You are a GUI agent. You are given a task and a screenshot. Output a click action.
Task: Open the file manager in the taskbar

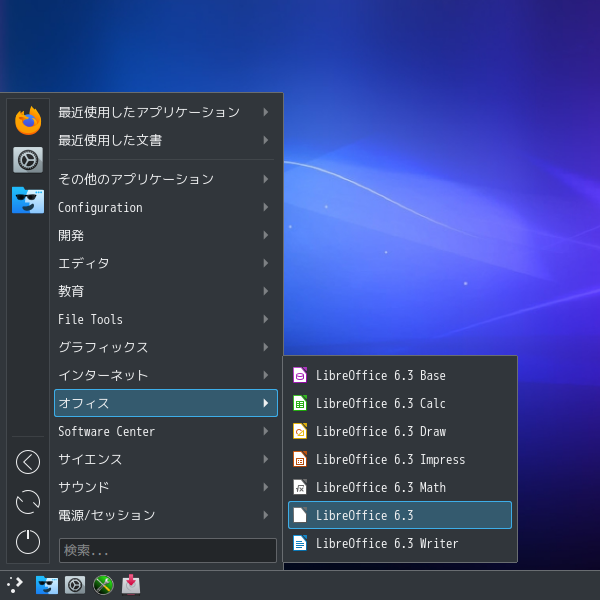click(x=47, y=585)
